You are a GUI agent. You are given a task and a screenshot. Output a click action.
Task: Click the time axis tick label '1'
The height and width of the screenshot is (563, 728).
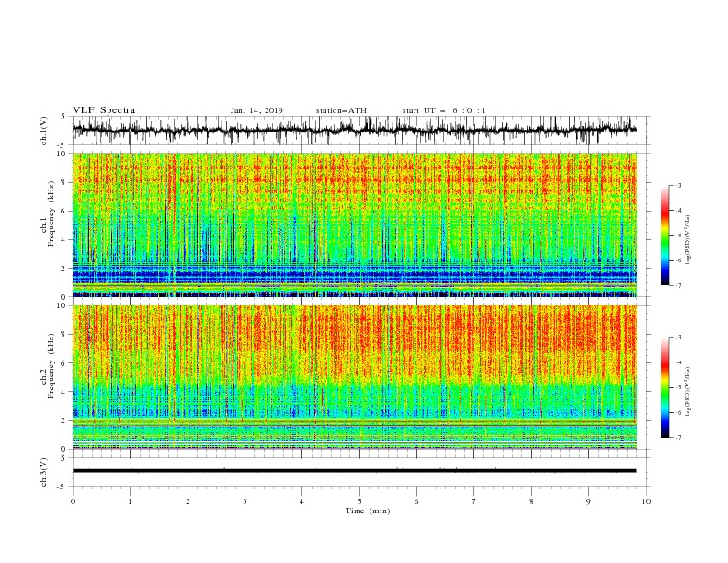pyautogui.click(x=130, y=501)
